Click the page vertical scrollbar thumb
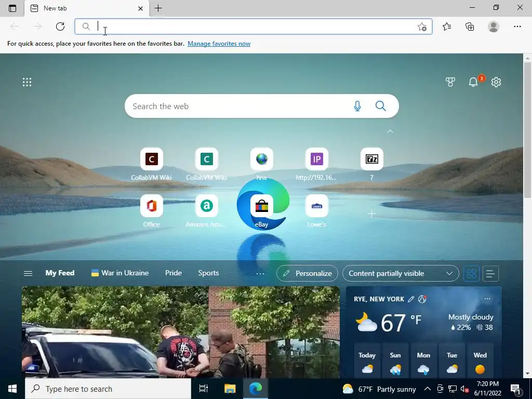 pos(527,130)
